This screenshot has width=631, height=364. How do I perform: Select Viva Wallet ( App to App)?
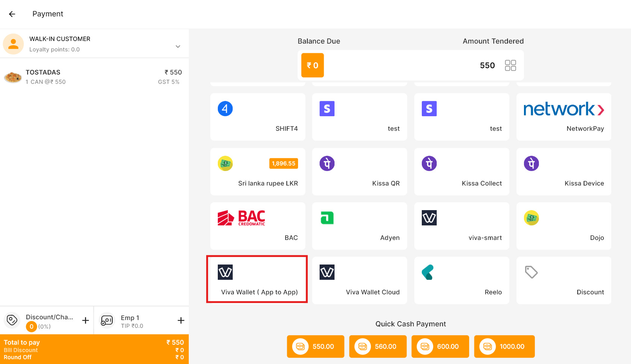pos(258,281)
